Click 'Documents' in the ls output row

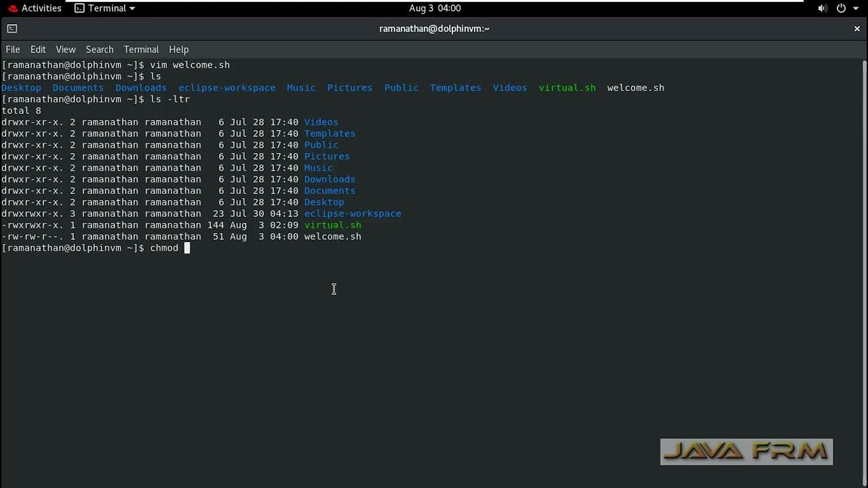78,88
